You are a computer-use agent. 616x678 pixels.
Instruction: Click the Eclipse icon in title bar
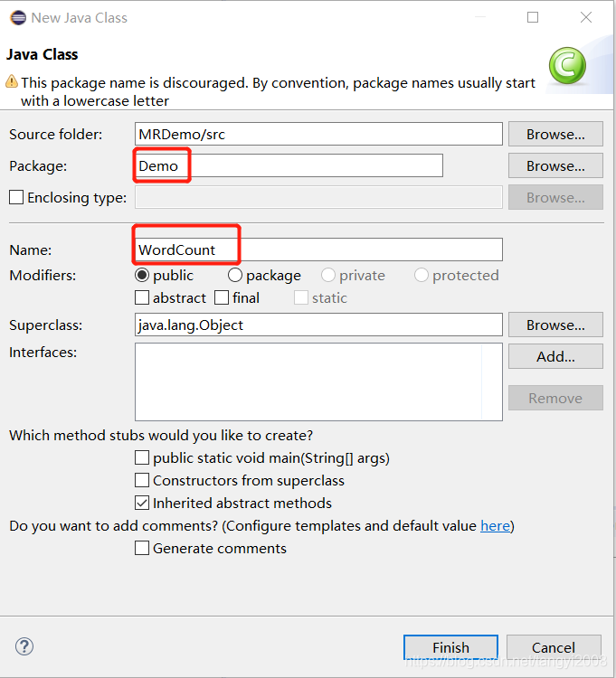click(18, 18)
